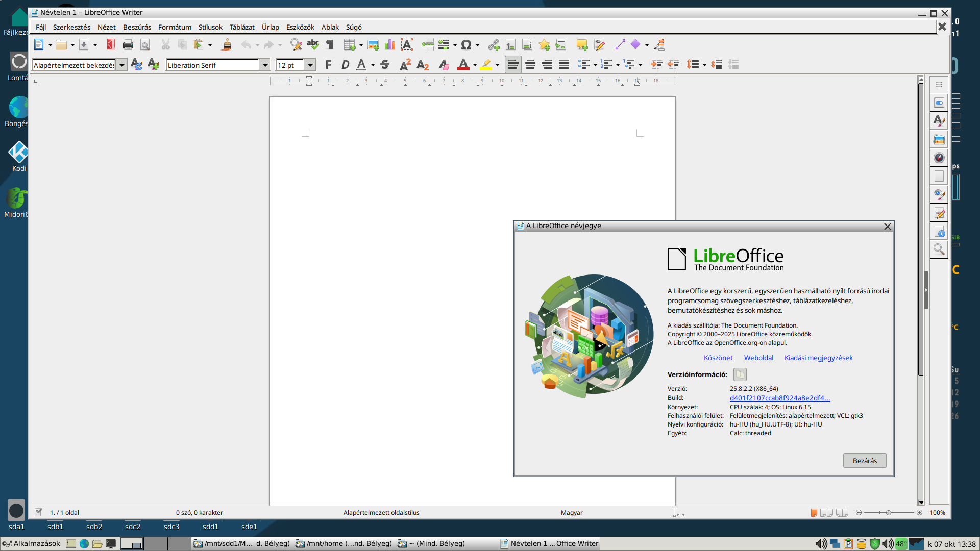
Task: Open the sidebar Gallery panel icon
Action: pyautogui.click(x=939, y=139)
